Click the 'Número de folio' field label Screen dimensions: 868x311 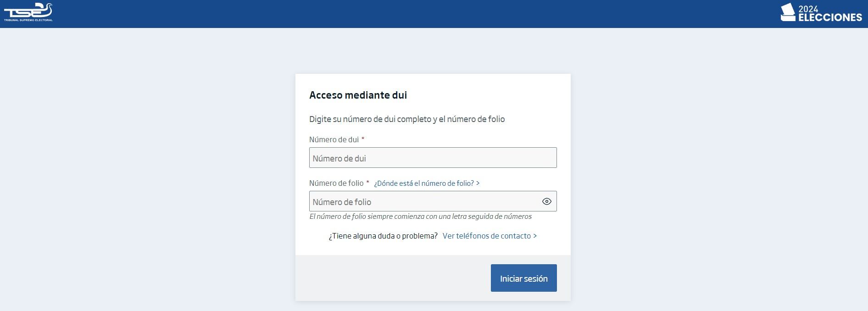(x=336, y=183)
